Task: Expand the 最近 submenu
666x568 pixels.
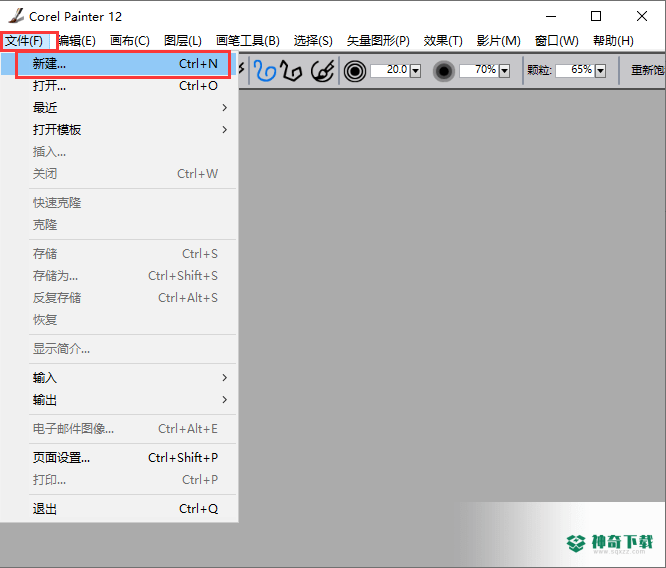Action: [119, 107]
